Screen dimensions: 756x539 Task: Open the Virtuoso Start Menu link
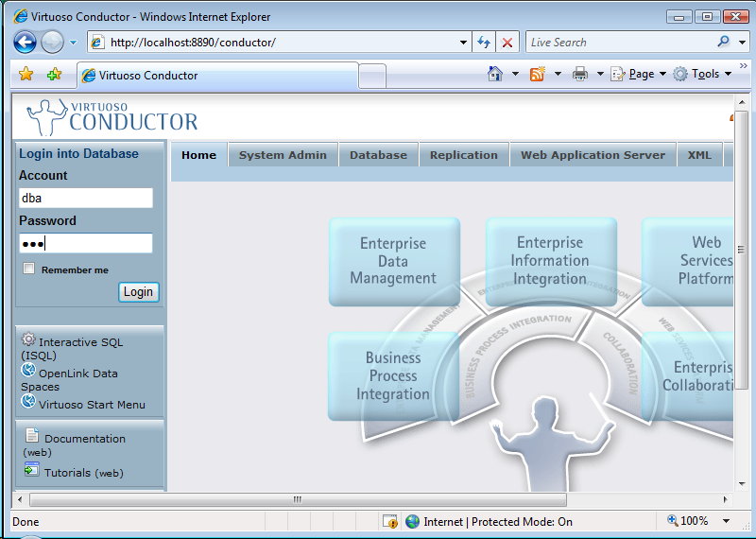[x=92, y=404]
